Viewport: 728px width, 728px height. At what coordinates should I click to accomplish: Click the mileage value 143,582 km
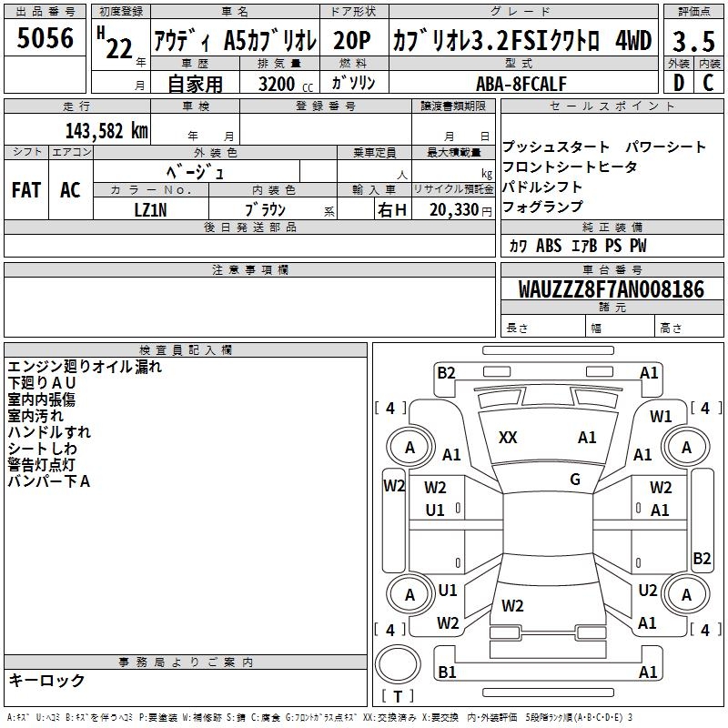[106, 130]
